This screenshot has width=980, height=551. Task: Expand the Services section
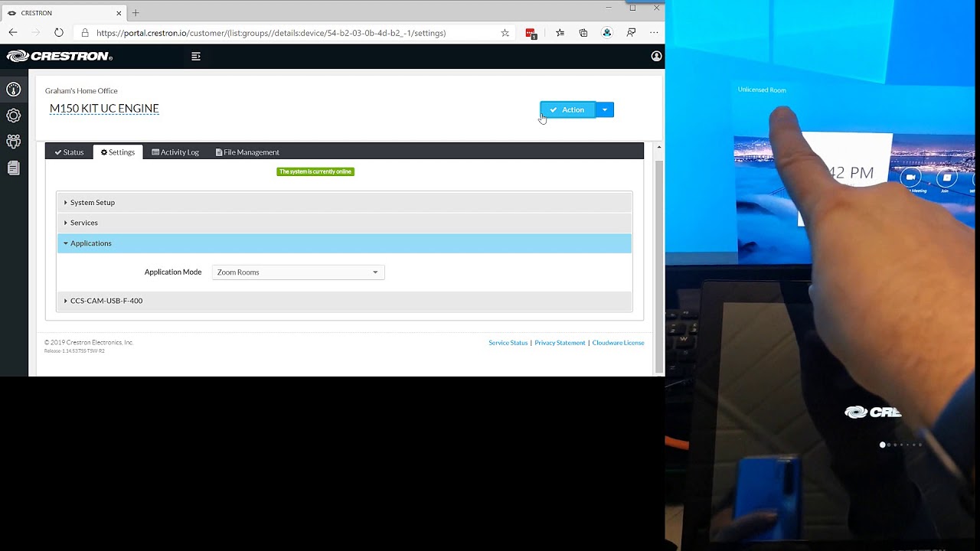tap(345, 223)
